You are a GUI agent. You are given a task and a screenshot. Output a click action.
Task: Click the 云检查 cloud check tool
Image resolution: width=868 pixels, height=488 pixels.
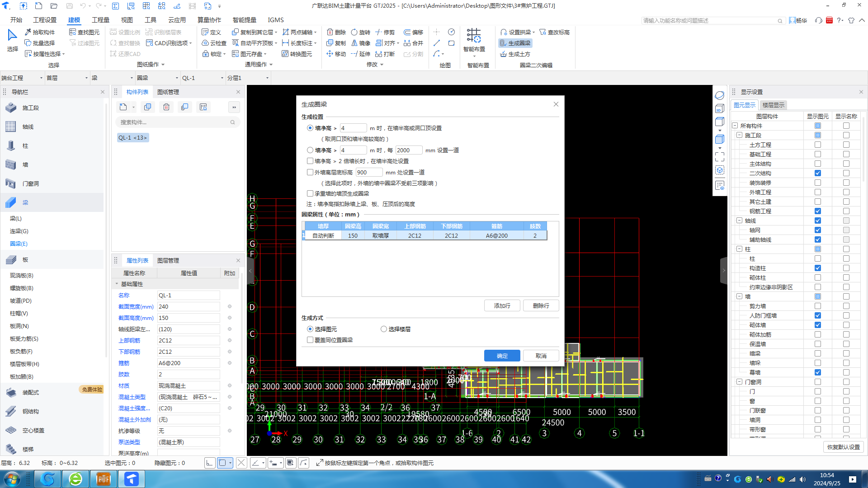pyautogui.click(x=214, y=43)
